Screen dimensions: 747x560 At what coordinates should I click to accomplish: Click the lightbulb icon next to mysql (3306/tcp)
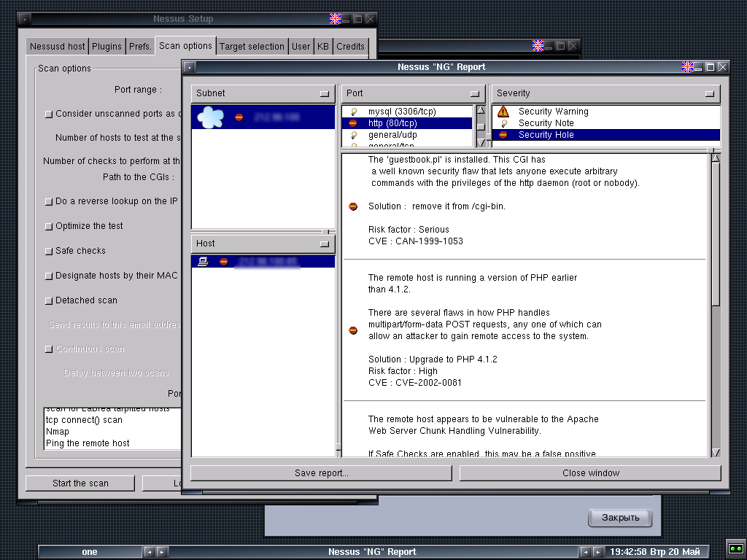354,112
